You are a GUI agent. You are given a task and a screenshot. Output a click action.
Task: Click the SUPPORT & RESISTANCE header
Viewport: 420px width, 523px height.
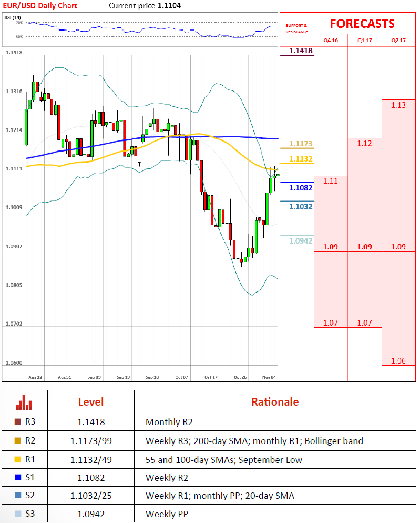[296, 28]
